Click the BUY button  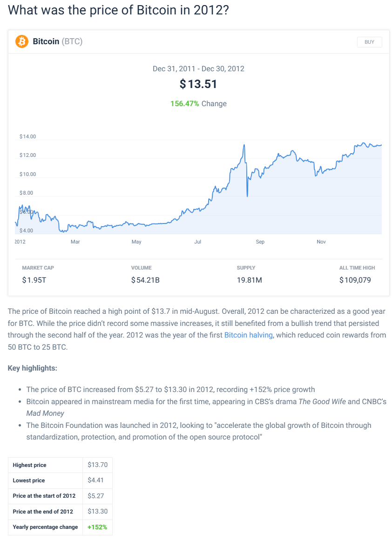369,42
